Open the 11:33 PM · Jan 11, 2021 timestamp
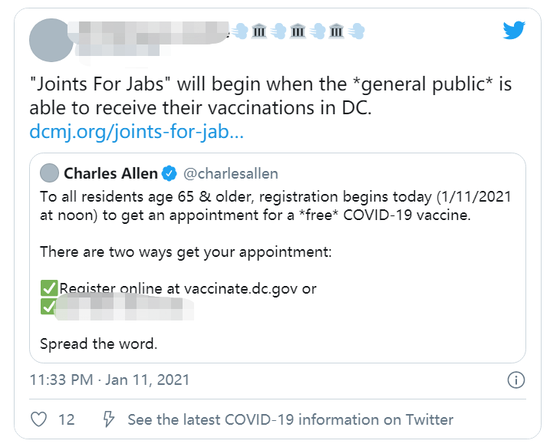Image resolution: width=550 pixels, height=447 pixels. [109, 380]
